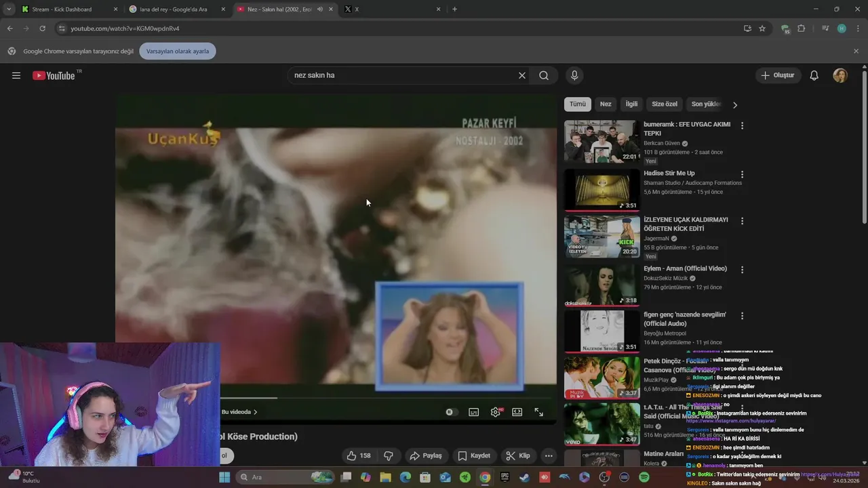Image resolution: width=868 pixels, height=488 pixels.
Task: Show more filter chips with right arrow
Action: pos(735,104)
